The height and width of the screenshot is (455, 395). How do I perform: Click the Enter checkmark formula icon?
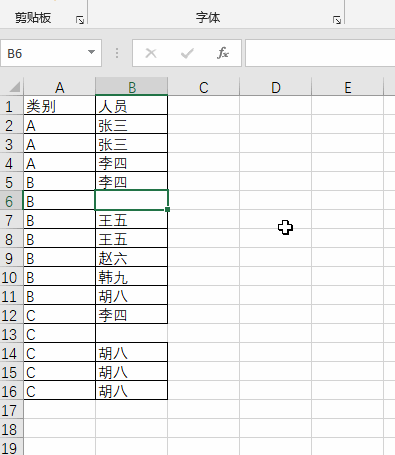point(187,53)
